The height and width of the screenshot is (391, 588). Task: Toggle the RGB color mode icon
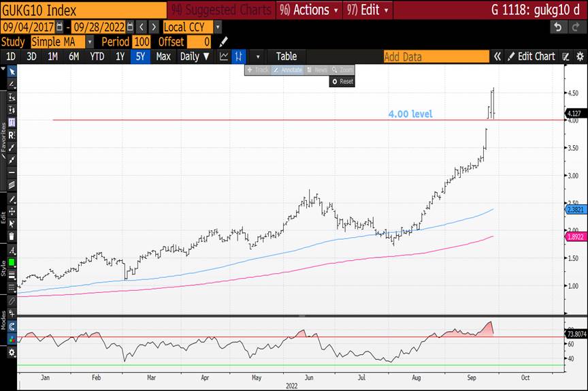(x=12, y=339)
